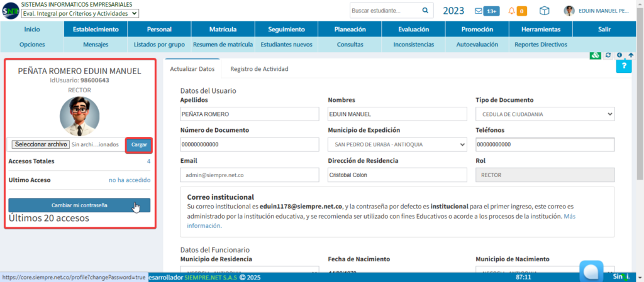Click the Dirección de Residencia field

point(397,175)
